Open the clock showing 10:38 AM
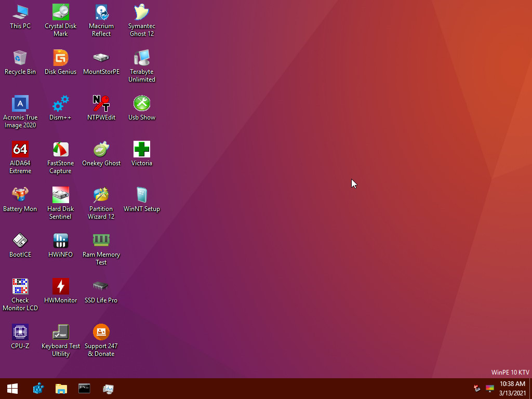The width and height of the screenshot is (532, 399). 512,389
